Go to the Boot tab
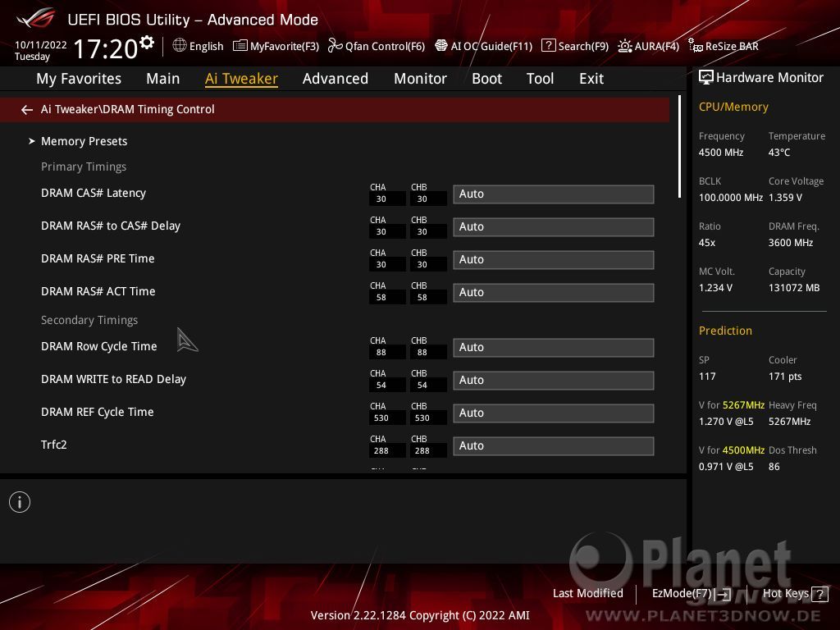Screen dimensions: 840x630 [487, 79]
